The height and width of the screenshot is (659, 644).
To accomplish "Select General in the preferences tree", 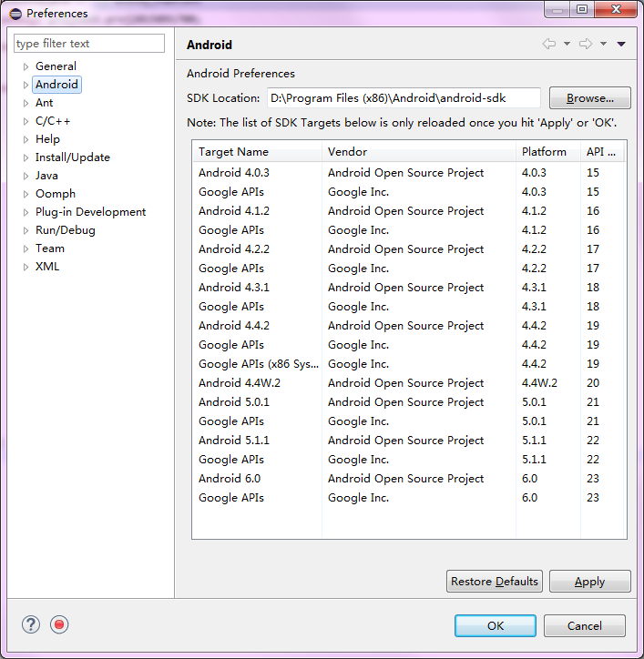I will tap(56, 66).
